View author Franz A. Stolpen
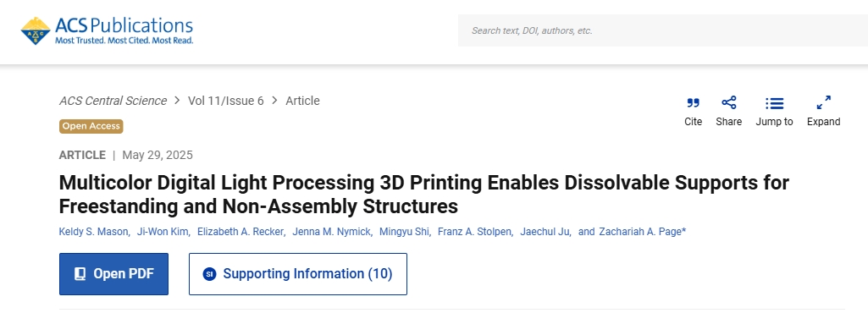This screenshot has height=313, width=868. (474, 232)
